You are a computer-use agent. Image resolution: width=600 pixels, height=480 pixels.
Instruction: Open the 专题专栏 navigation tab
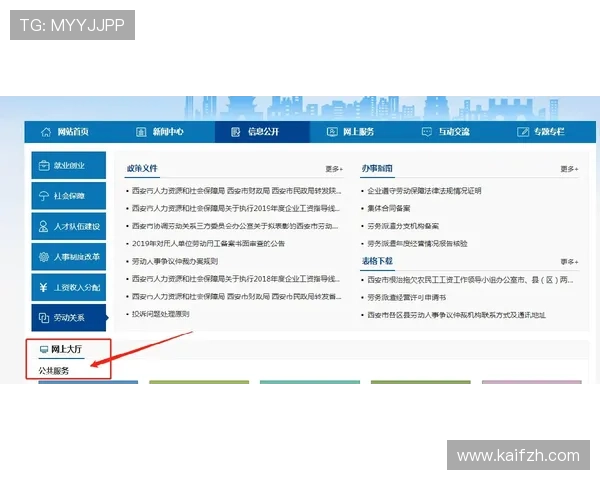549,132
